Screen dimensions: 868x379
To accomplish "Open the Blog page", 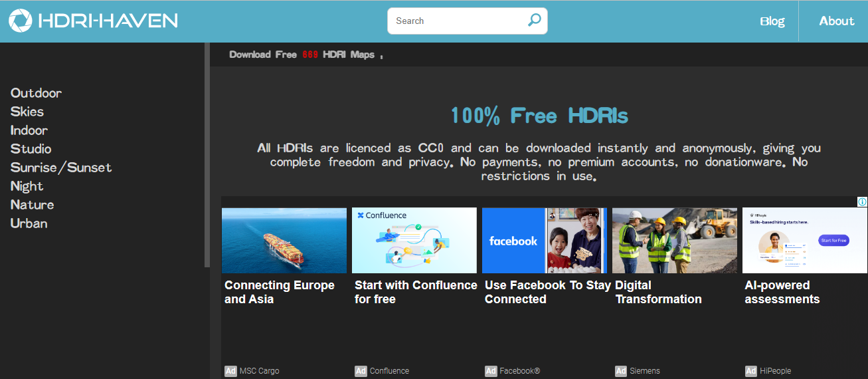I will pyautogui.click(x=772, y=21).
